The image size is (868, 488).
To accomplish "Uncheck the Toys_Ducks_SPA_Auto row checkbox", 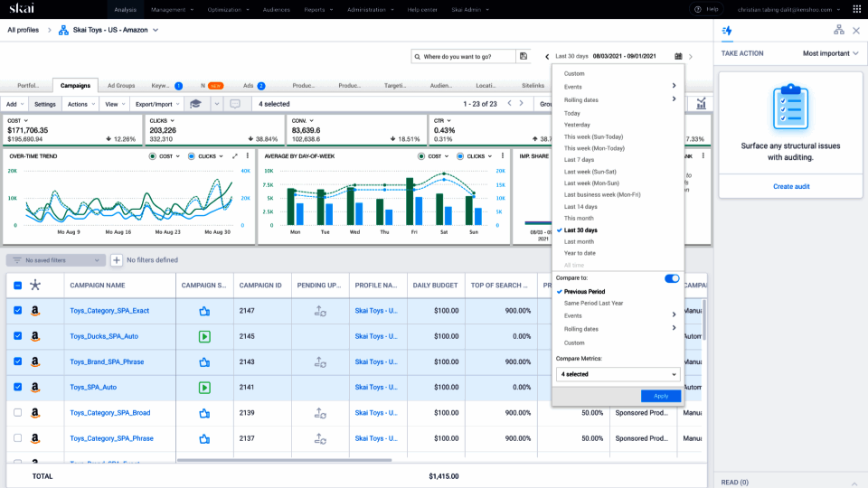I will (x=18, y=337).
